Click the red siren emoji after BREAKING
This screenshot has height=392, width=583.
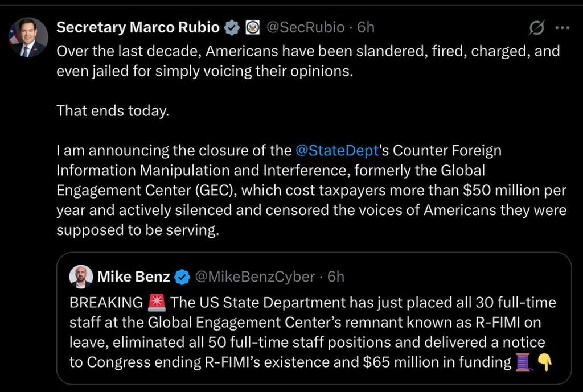tap(156, 303)
